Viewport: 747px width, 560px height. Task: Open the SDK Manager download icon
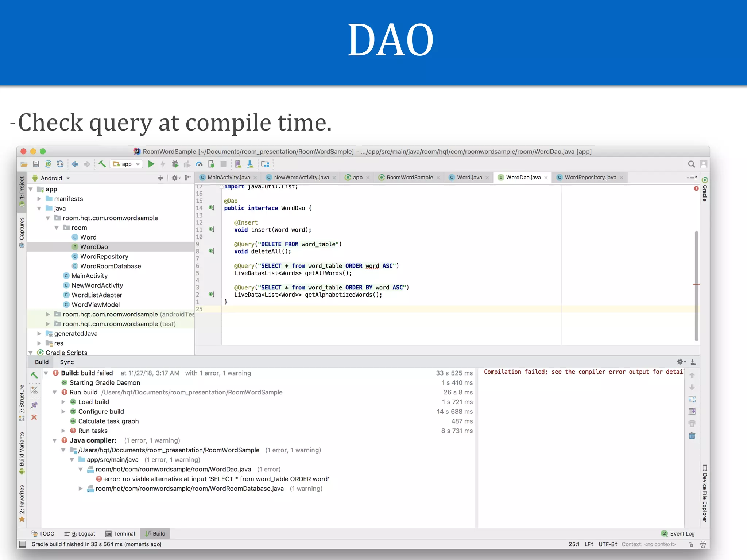[x=250, y=164]
